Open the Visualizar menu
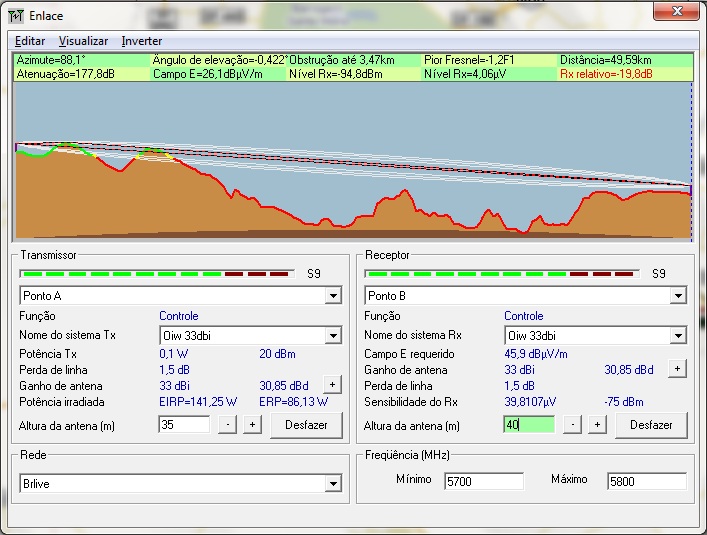 [x=83, y=41]
